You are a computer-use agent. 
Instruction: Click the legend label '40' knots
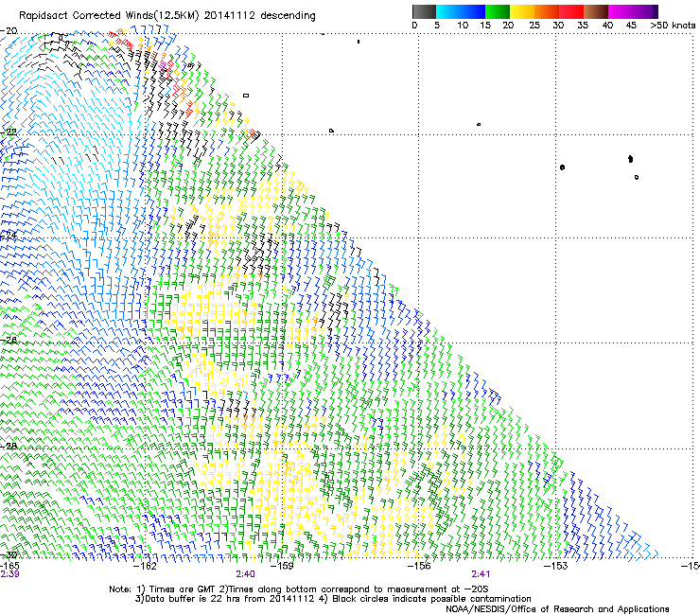607,26
